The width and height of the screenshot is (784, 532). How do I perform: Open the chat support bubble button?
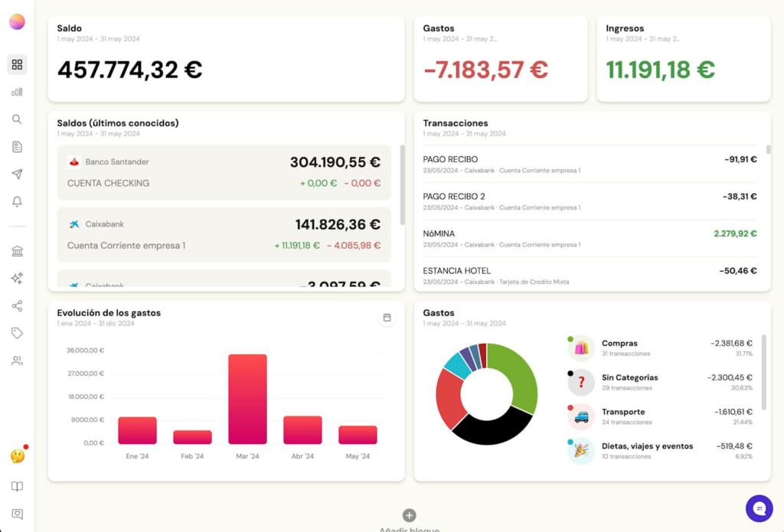(x=759, y=508)
